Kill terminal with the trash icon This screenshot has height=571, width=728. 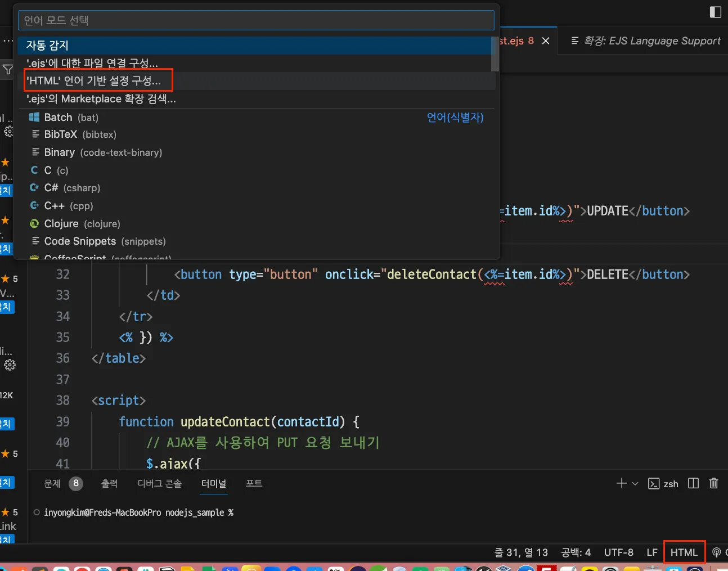(x=713, y=483)
